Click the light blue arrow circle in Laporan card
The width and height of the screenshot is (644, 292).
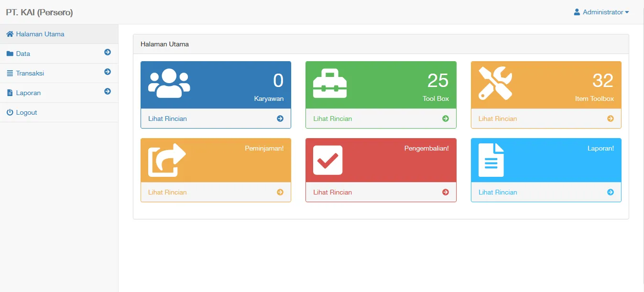tap(611, 192)
